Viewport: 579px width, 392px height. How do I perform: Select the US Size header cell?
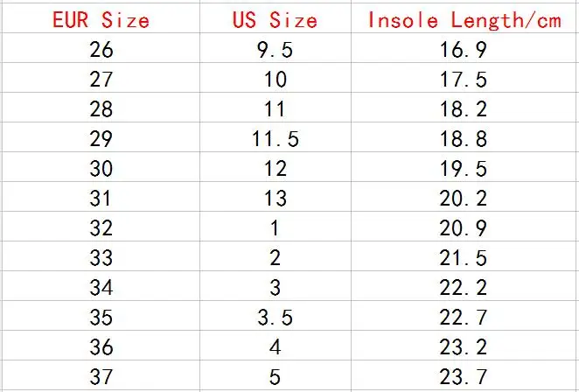point(276,17)
